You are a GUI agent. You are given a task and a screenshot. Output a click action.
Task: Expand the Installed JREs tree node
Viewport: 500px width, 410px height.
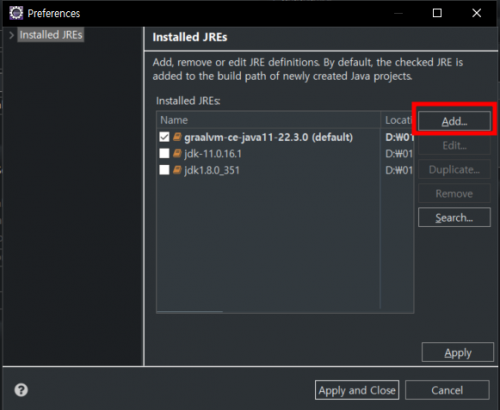[11, 35]
